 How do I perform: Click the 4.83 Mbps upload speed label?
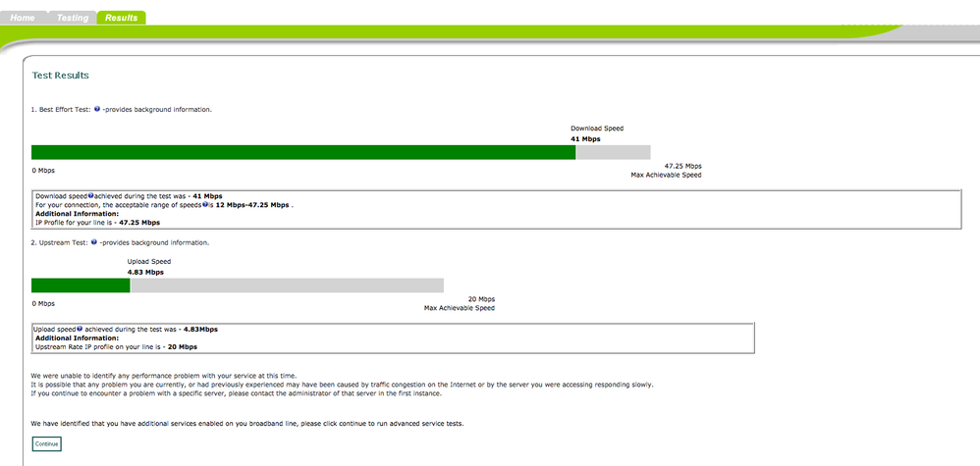(x=145, y=273)
